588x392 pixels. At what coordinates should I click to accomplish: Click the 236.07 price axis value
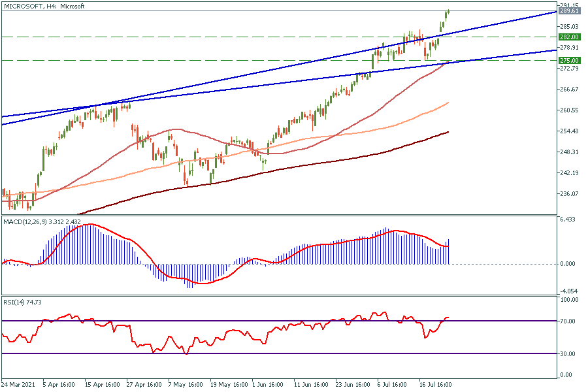(x=570, y=194)
